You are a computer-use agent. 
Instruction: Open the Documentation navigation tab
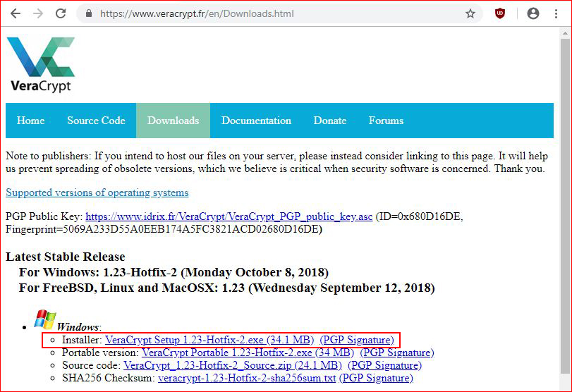(x=256, y=121)
